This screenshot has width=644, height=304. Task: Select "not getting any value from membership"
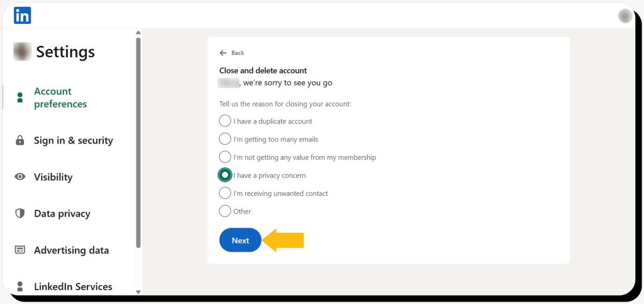tap(225, 157)
